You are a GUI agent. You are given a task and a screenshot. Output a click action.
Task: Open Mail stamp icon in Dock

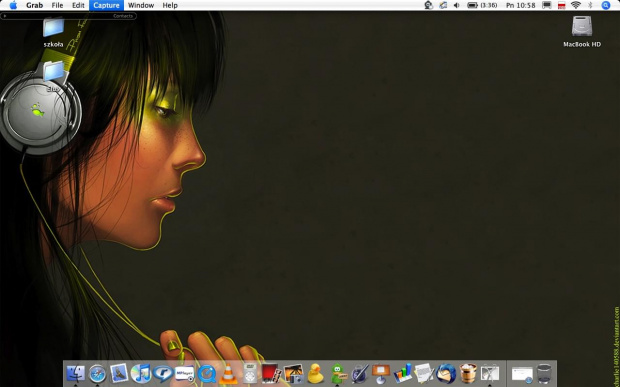tap(119, 373)
